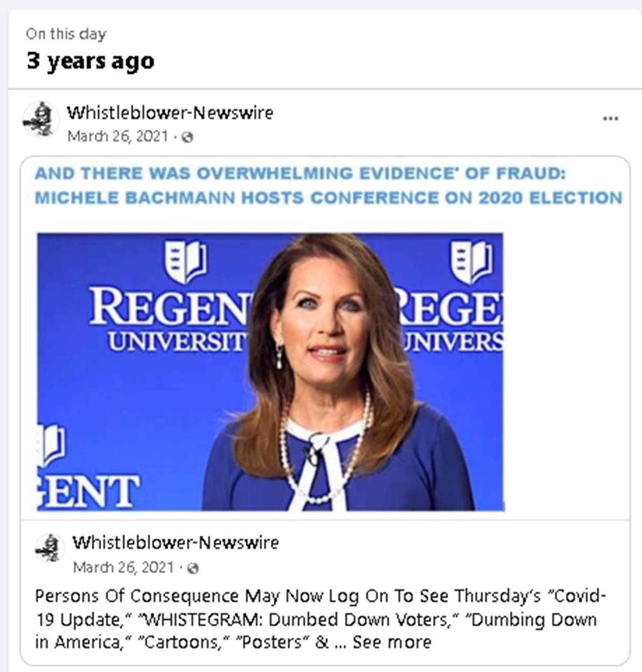Click the On this day label
This screenshot has width=642, height=672.
(66, 34)
